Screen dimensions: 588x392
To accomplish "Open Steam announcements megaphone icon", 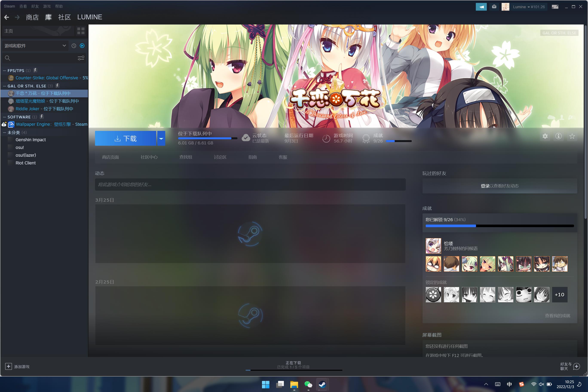I will pyautogui.click(x=481, y=7).
